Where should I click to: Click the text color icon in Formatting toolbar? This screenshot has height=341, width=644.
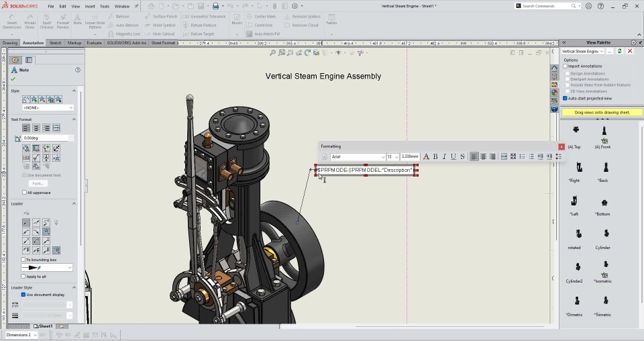(x=425, y=156)
